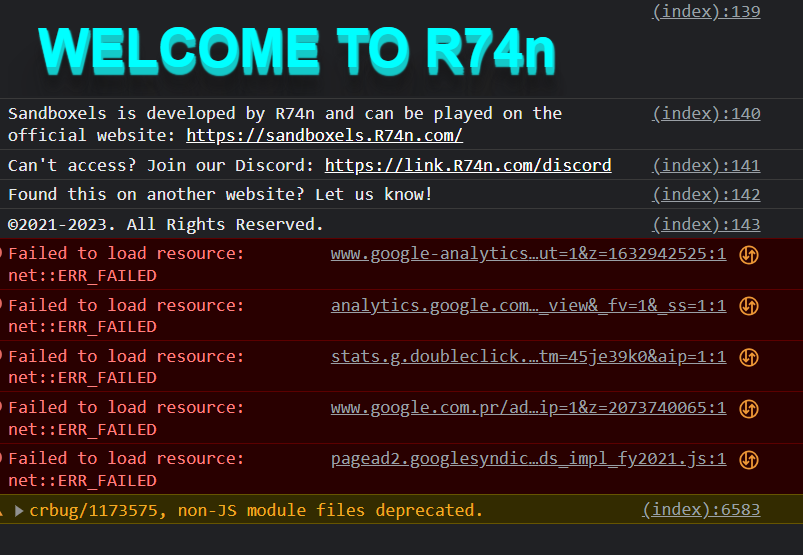
Task: Click network request icon beside google.com.pr error
Action: 749,409
